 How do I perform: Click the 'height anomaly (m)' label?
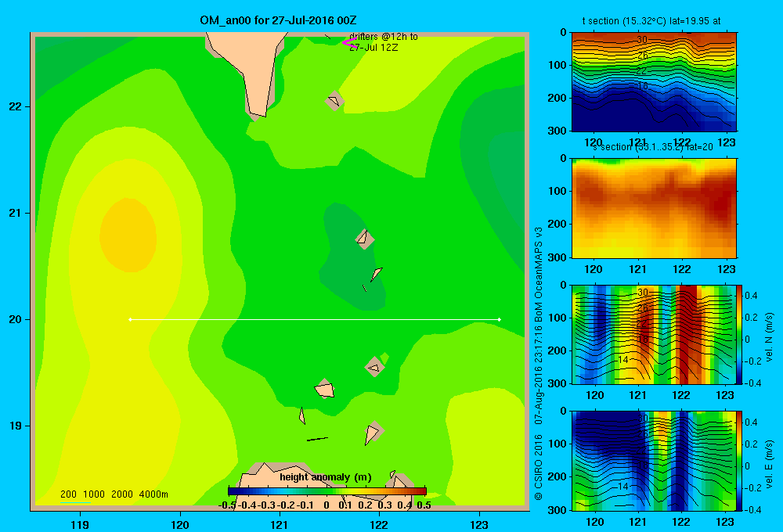click(x=326, y=477)
